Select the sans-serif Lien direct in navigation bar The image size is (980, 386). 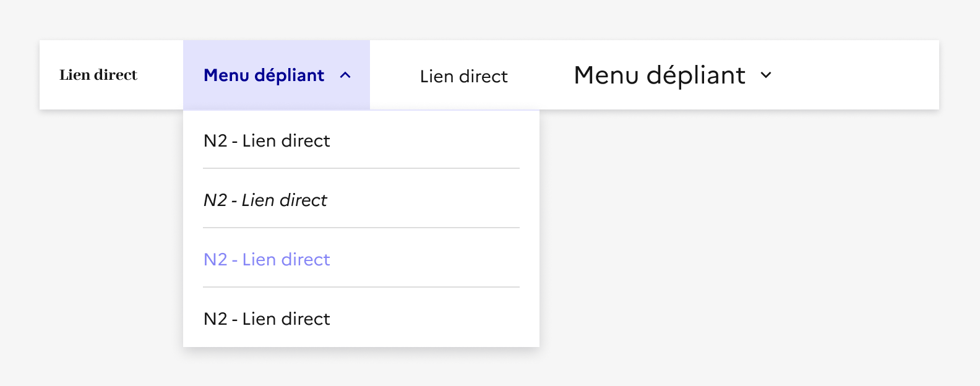463,76
